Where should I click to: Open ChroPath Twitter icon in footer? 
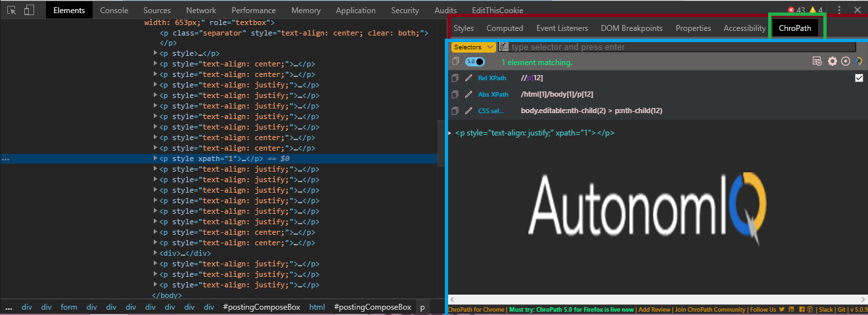[782, 309]
